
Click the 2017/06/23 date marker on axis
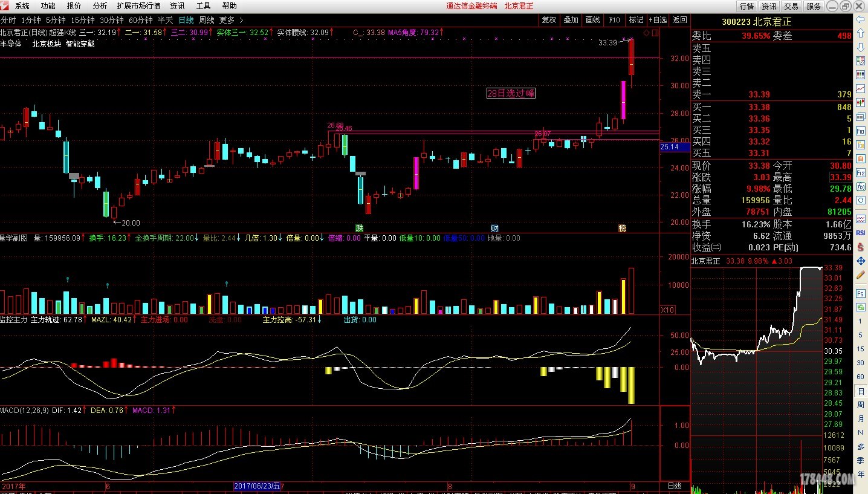[x=257, y=486]
